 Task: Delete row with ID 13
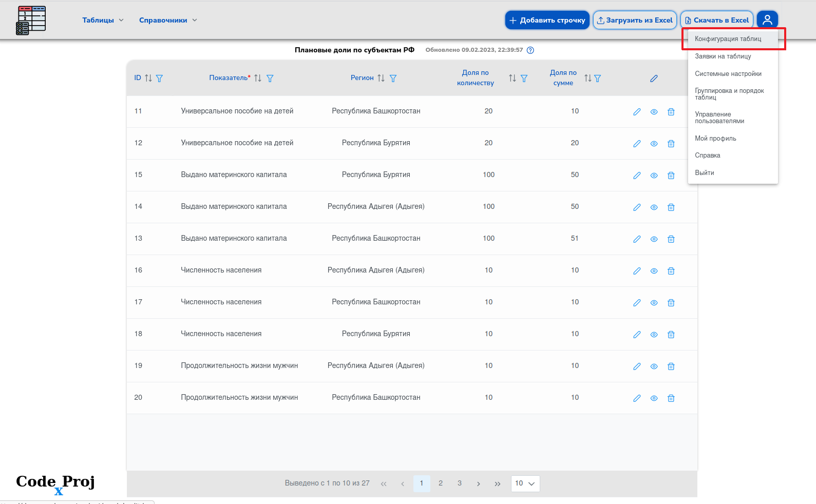pyautogui.click(x=671, y=239)
